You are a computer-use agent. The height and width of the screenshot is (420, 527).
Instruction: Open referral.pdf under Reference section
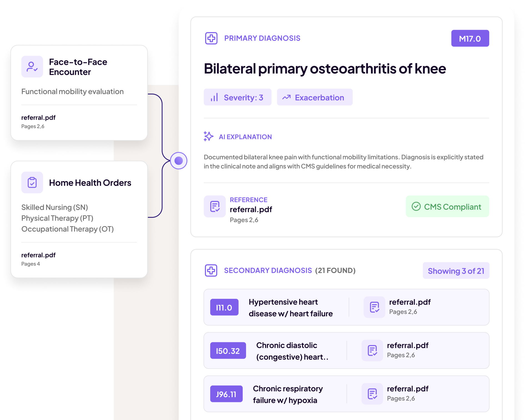251,209
